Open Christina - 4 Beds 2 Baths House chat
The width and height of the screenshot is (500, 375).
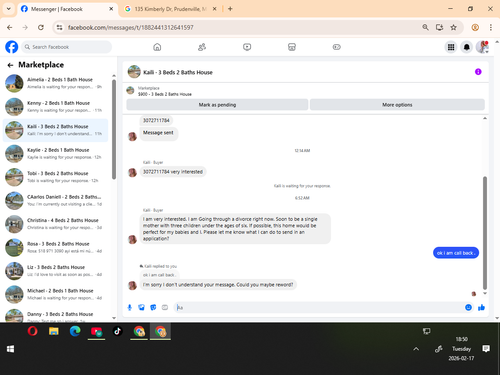coord(56,224)
